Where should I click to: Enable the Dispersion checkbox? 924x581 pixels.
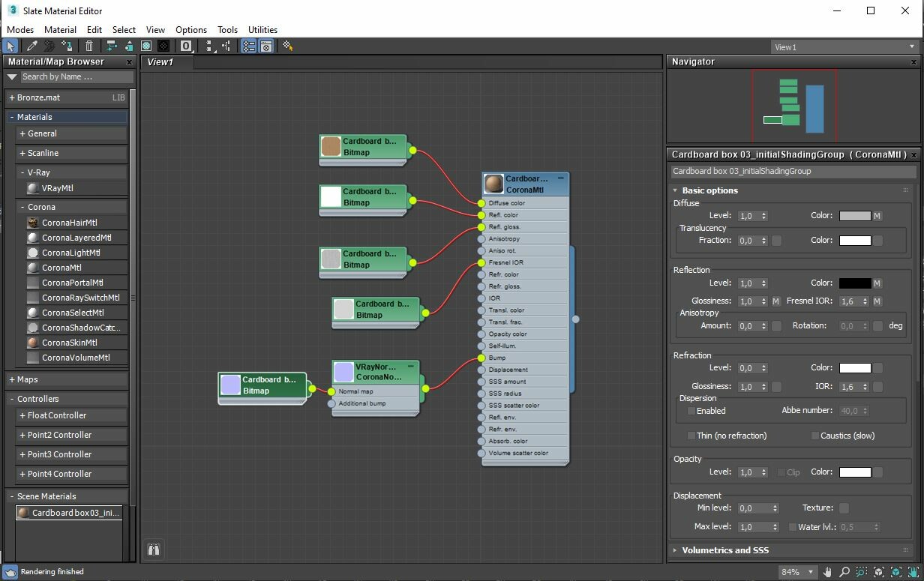click(x=691, y=411)
